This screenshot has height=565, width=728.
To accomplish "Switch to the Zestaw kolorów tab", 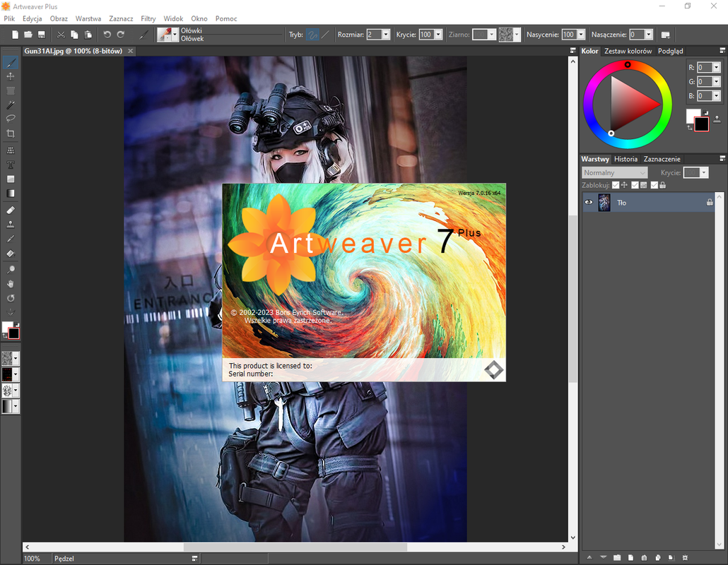I will click(628, 51).
